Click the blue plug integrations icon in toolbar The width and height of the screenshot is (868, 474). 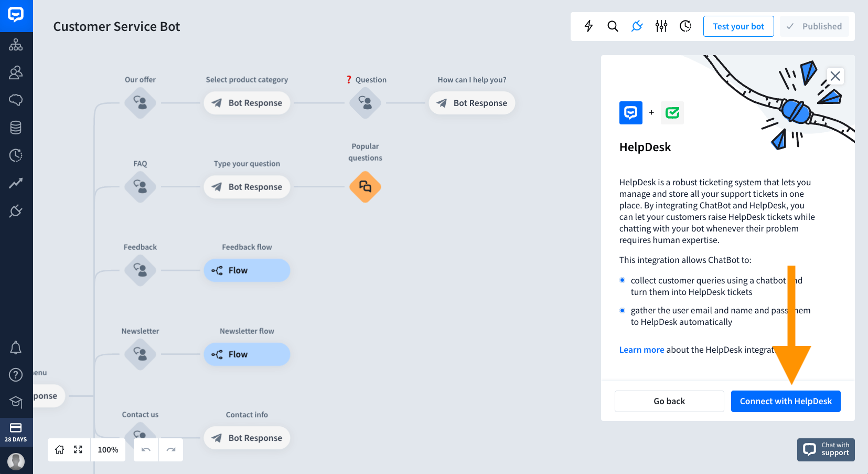tap(637, 26)
